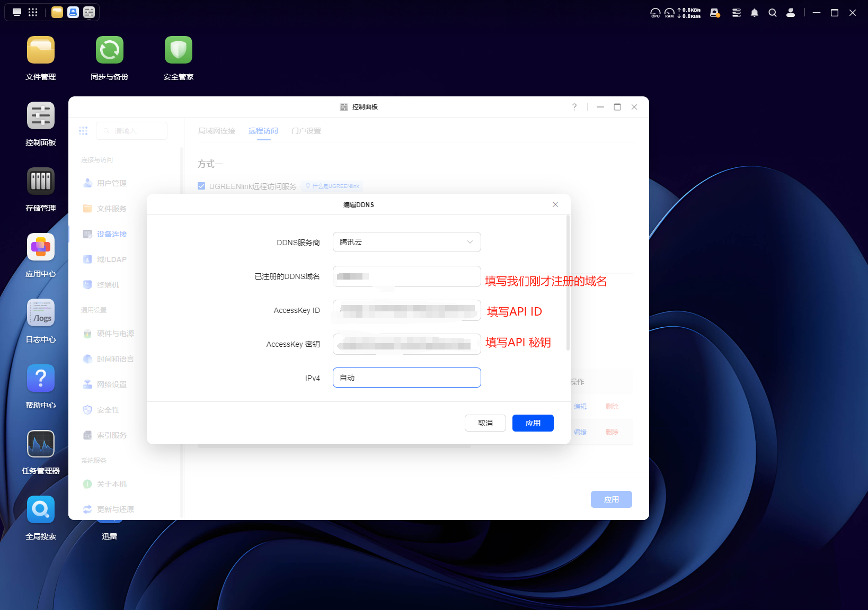This screenshot has height=610, width=868.
Task: Launch 同步与备份 app icon
Action: point(110,50)
